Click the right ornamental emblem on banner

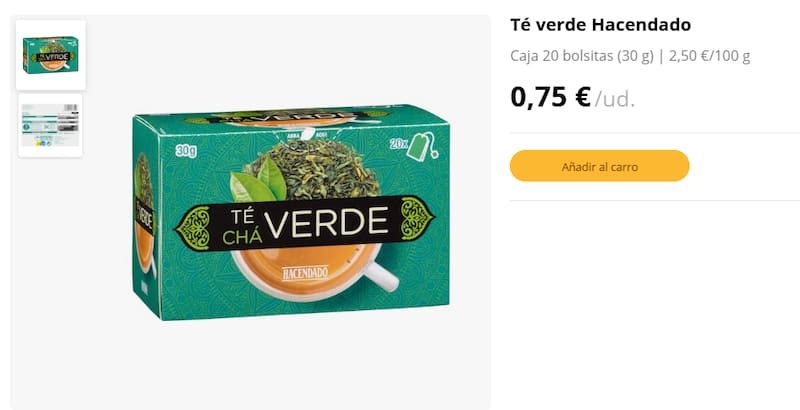(x=417, y=218)
